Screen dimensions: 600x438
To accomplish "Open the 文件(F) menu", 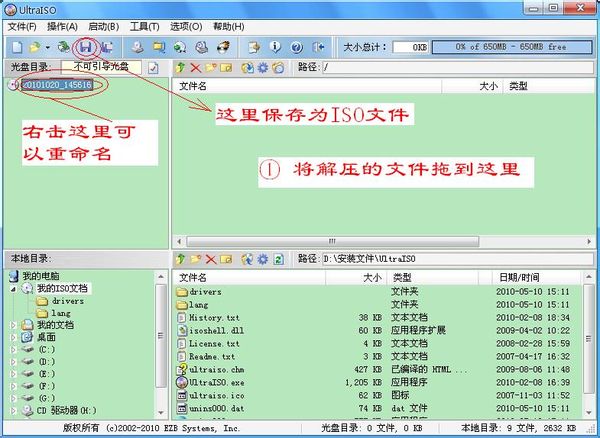I will pyautogui.click(x=22, y=27).
